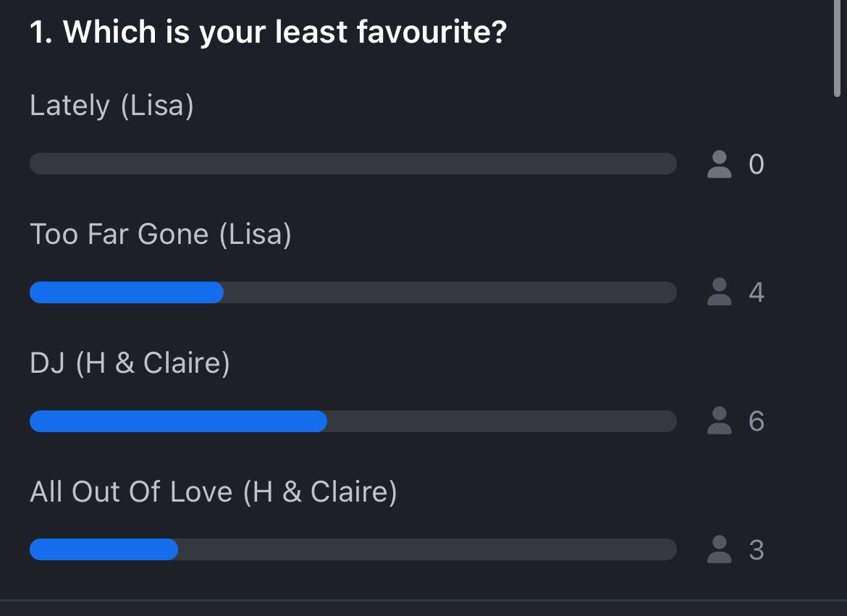Click the vertical scrollbar thumb at right edge

pos(838,48)
